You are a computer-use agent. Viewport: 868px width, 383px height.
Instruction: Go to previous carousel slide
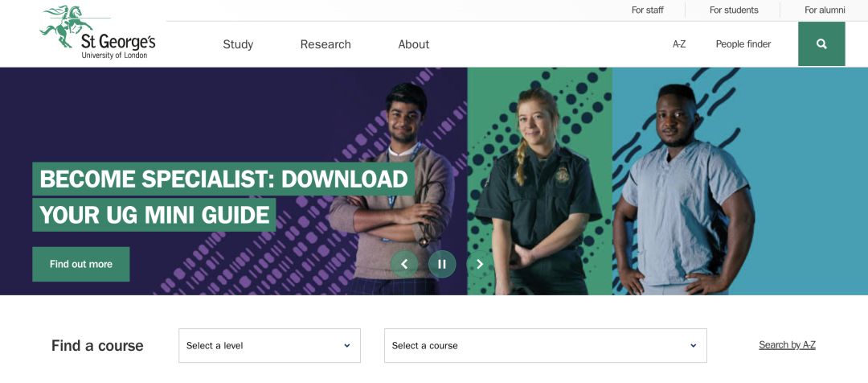(404, 265)
